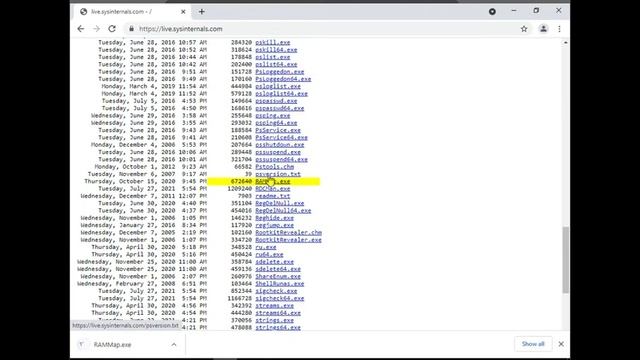Open streams64.exe link
Screen dimensions: 640x360
[278, 313]
